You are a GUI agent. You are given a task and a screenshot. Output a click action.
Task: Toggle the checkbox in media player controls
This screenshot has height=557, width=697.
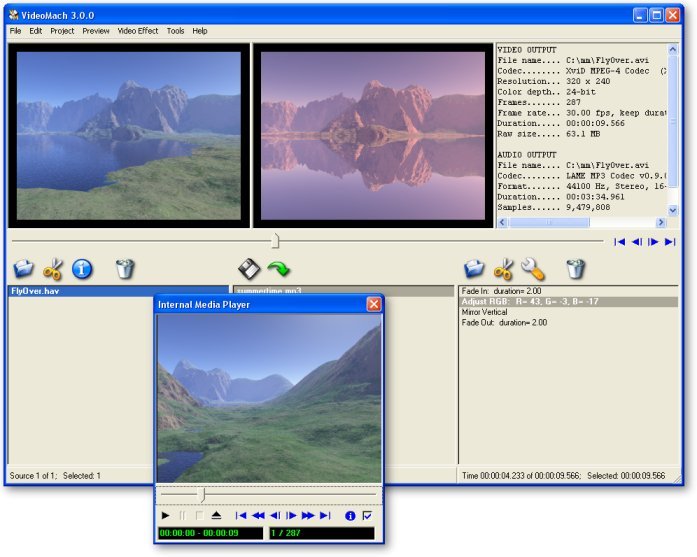pos(367,516)
